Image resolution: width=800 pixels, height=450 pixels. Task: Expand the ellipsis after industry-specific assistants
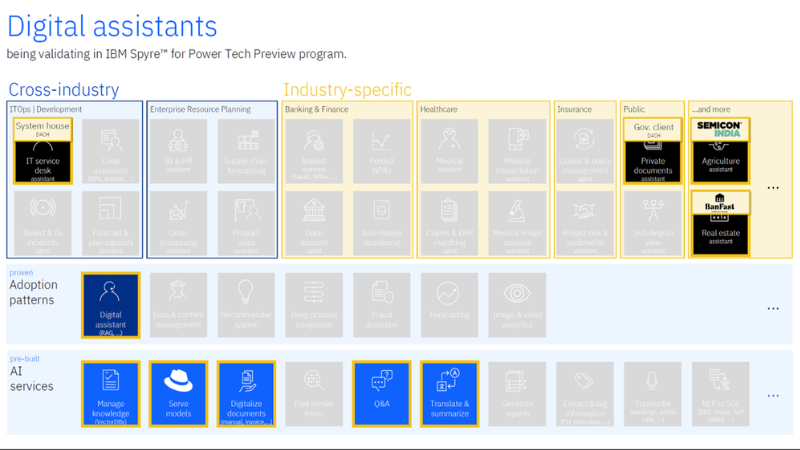pyautogui.click(x=772, y=187)
